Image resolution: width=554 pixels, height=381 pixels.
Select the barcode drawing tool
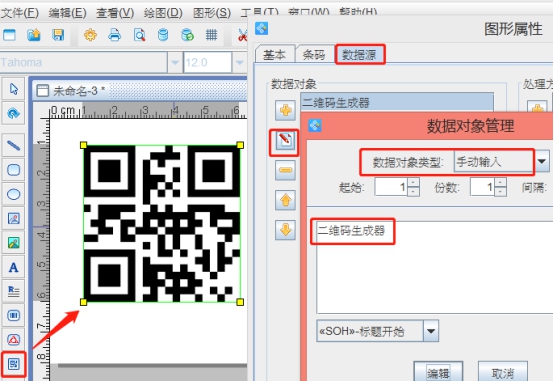pyautogui.click(x=13, y=315)
